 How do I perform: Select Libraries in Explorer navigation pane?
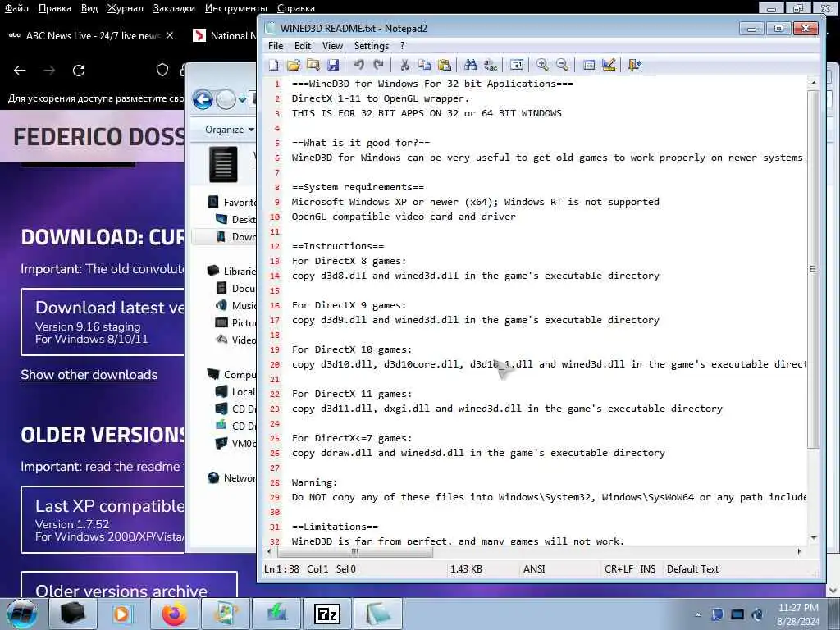232,271
